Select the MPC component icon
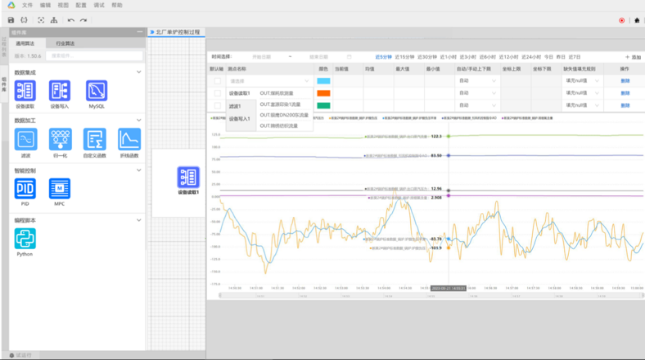This screenshot has width=646, height=360. (x=59, y=189)
